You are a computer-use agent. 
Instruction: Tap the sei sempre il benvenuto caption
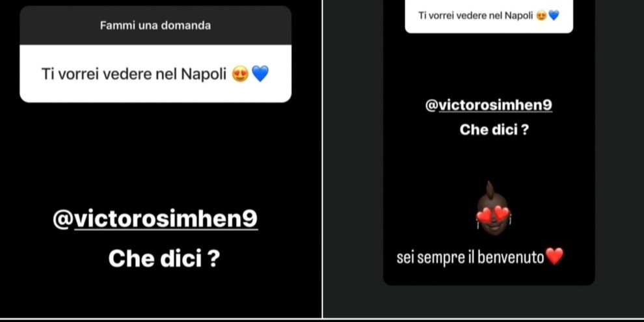(x=470, y=258)
